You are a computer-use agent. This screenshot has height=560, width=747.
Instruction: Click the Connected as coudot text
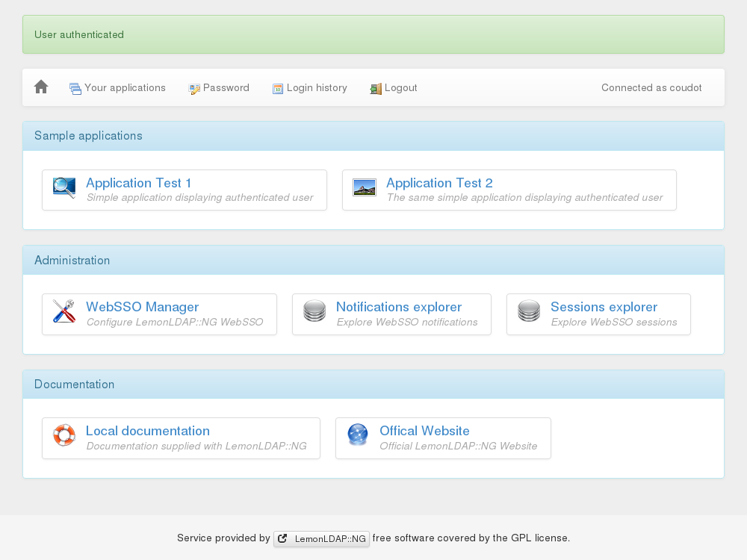(651, 87)
